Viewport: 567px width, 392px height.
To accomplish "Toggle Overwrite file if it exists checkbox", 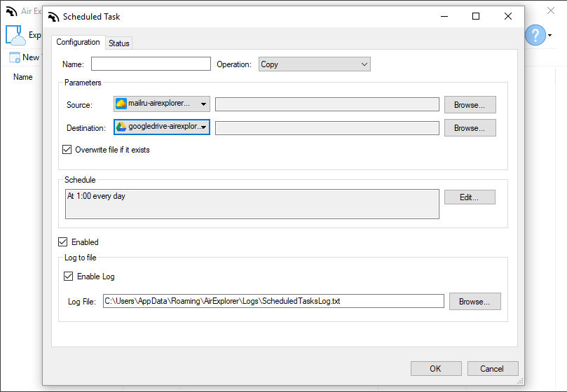I will coord(67,150).
